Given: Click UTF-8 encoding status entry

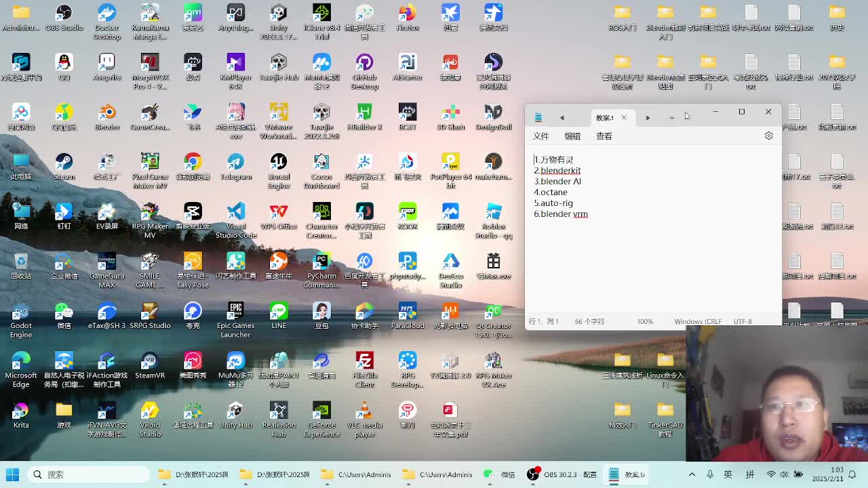Looking at the screenshot, I should (743, 321).
